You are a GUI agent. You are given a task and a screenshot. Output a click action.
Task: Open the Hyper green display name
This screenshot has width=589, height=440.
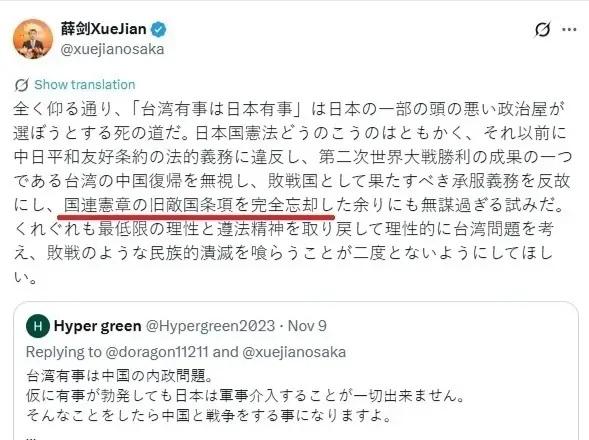98,326
